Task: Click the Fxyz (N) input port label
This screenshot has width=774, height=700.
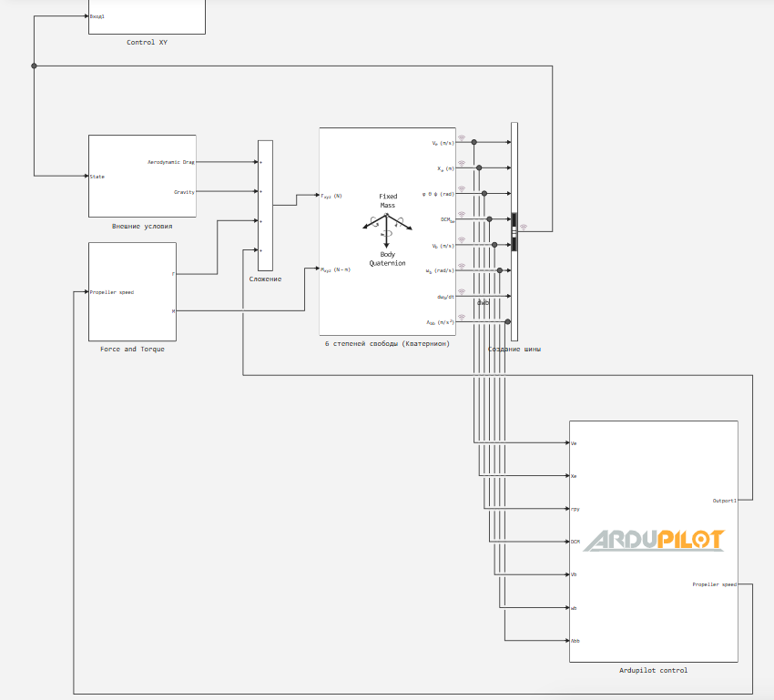Action: pos(331,197)
